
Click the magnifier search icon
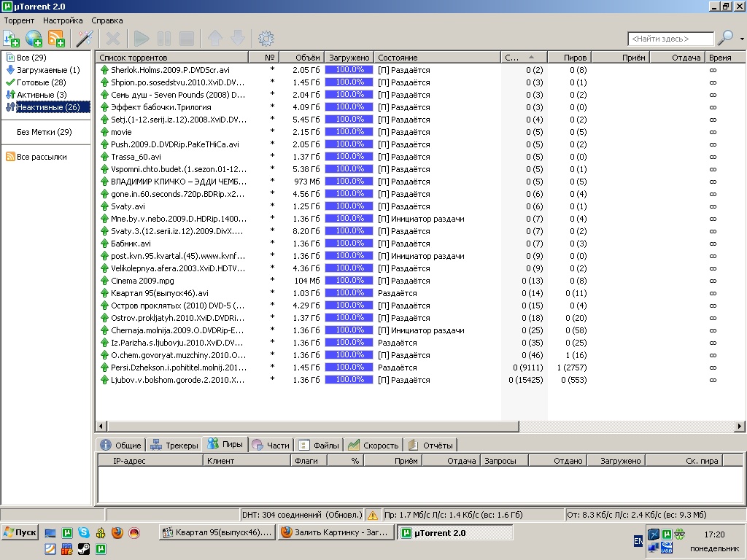pyautogui.click(x=725, y=38)
